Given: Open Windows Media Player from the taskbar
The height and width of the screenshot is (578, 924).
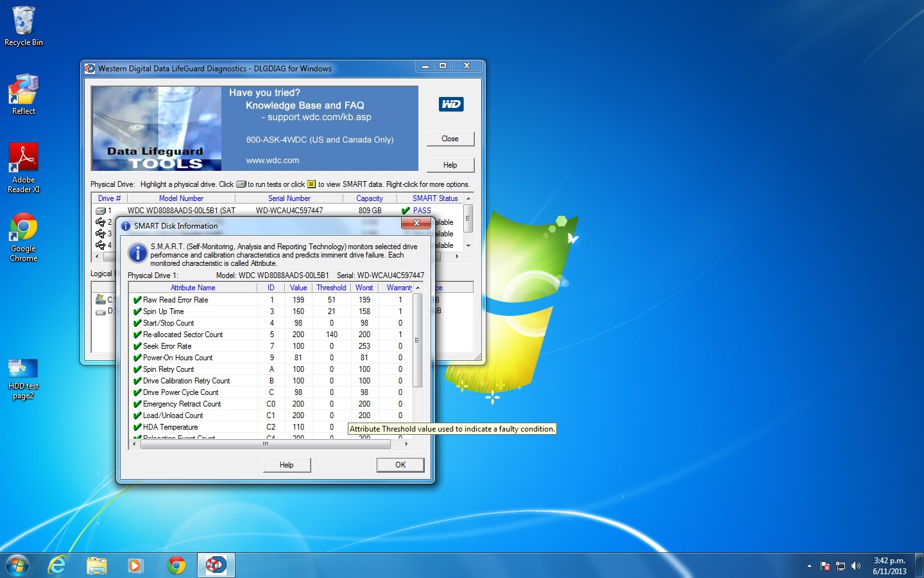Looking at the screenshot, I should pyautogui.click(x=135, y=565).
